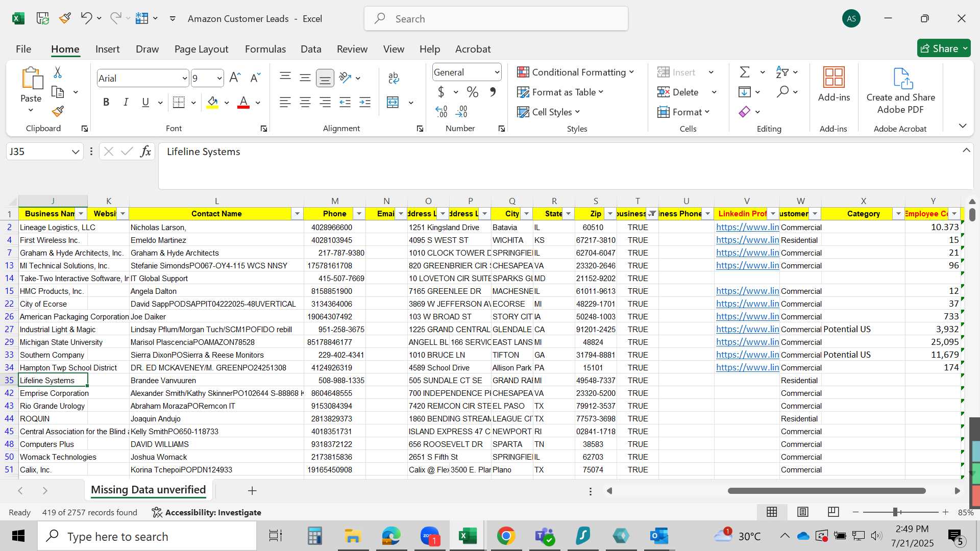Decrease indent in Alignment group
980x551 pixels.
click(x=345, y=102)
